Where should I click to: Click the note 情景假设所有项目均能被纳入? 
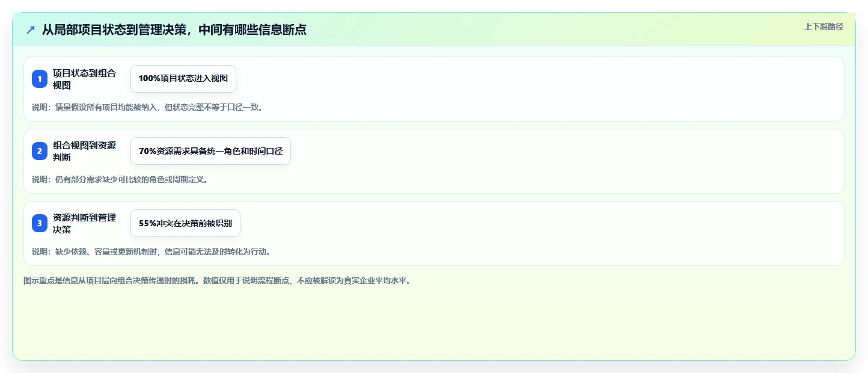[147, 107]
